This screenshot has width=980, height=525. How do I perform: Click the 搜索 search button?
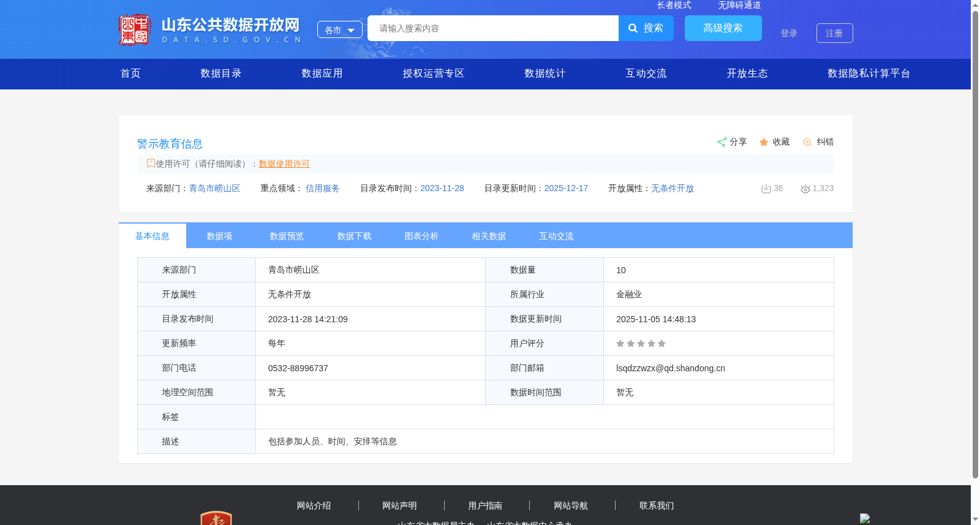646,28
